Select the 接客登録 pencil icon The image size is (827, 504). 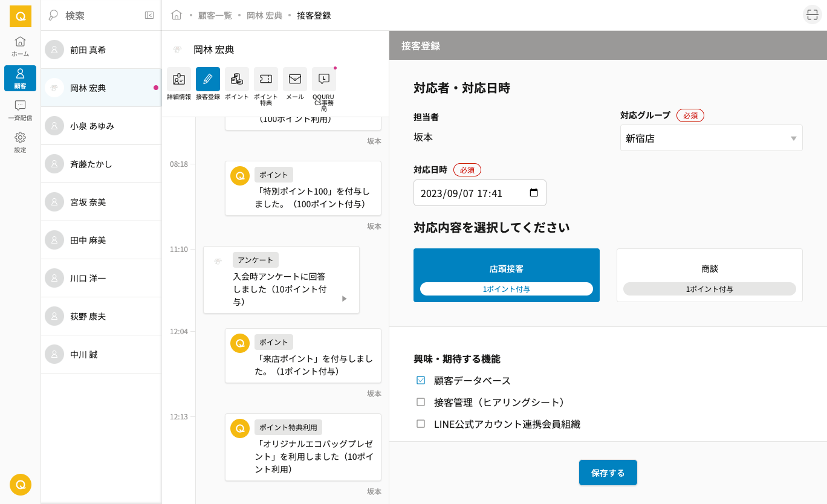(x=207, y=79)
